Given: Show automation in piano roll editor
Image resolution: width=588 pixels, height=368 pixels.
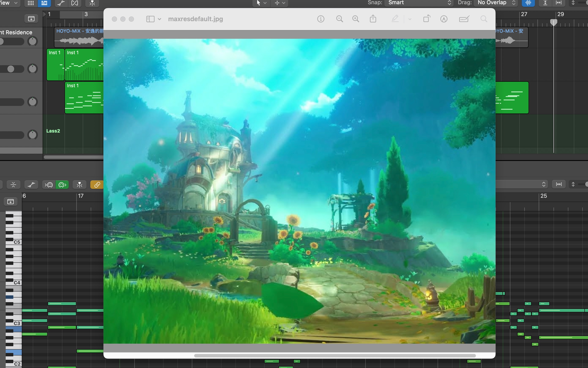Looking at the screenshot, I should coord(31,185).
